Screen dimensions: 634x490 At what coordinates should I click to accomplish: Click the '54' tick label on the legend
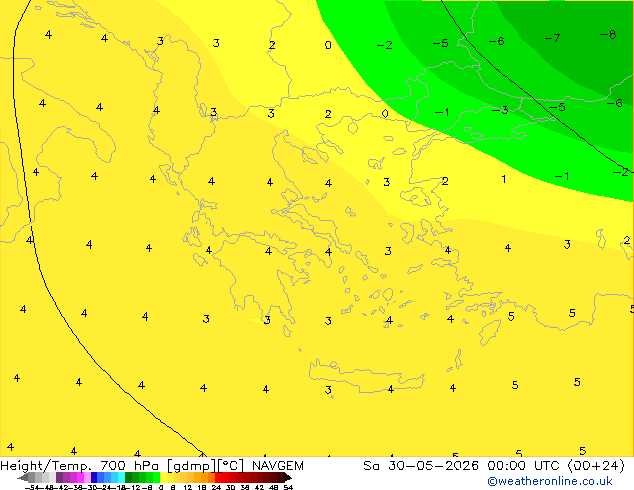(x=288, y=487)
